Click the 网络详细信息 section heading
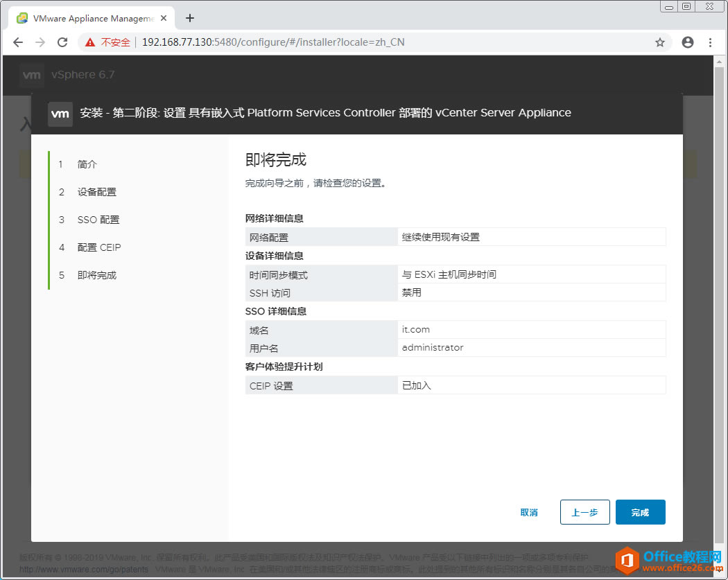Viewport: 728px width, 580px height. (x=275, y=218)
